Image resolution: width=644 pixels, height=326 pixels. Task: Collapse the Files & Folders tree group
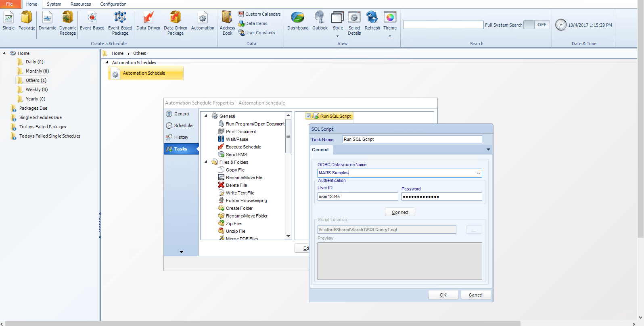(206, 162)
